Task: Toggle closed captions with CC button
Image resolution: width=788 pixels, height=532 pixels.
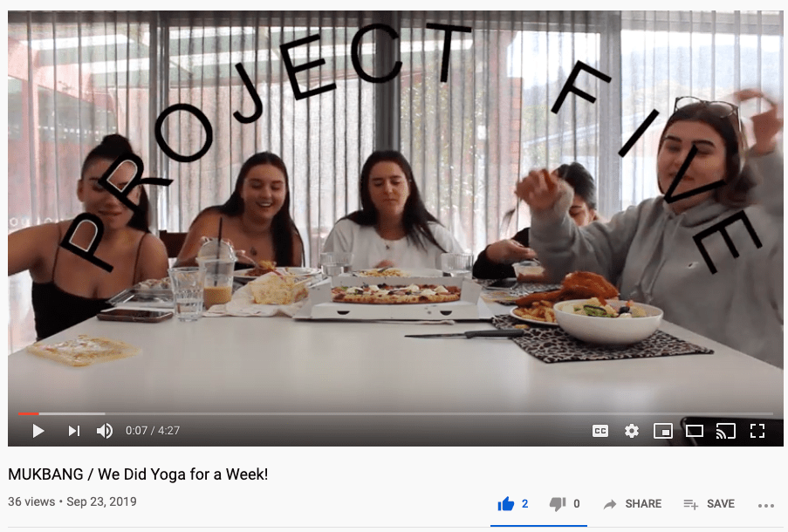Action: tap(600, 431)
